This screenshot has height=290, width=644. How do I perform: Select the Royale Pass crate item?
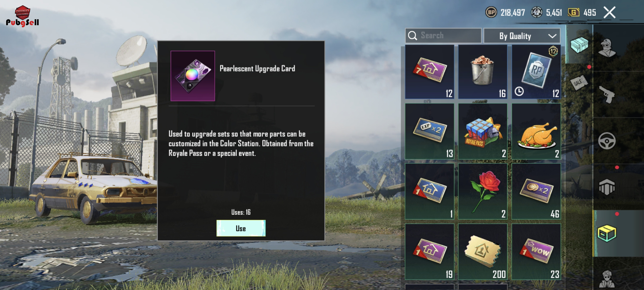[483, 131]
